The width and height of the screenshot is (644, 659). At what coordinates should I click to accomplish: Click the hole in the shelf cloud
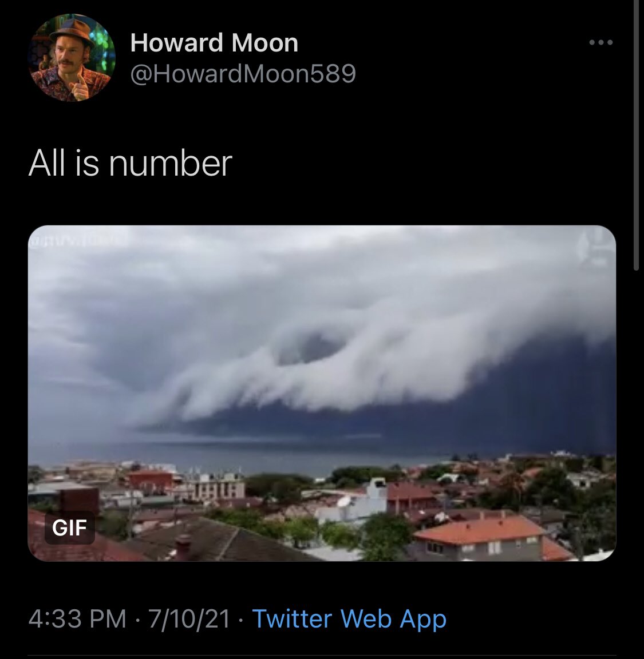tap(312, 348)
